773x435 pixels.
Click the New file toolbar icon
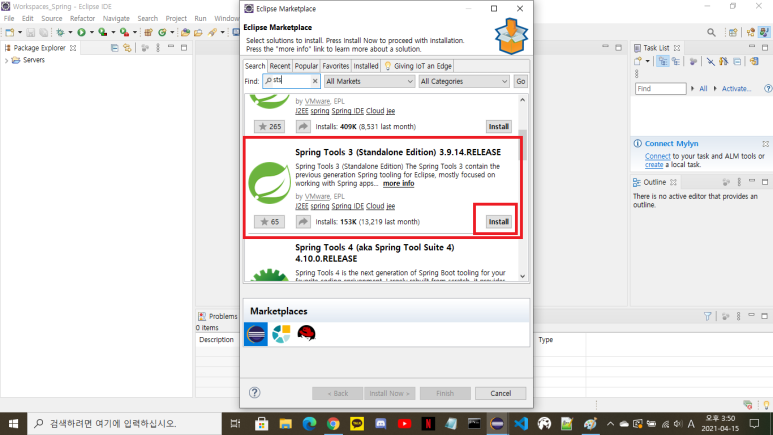coord(10,33)
